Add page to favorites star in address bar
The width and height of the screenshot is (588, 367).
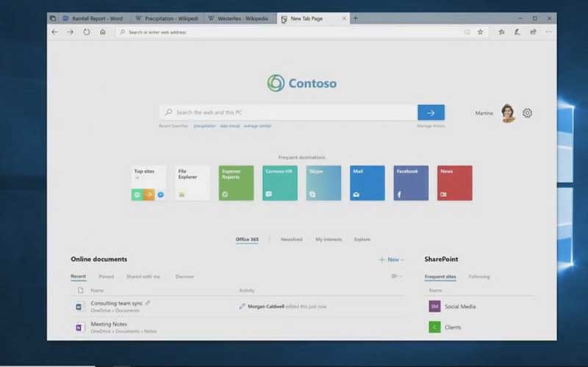pyautogui.click(x=481, y=32)
